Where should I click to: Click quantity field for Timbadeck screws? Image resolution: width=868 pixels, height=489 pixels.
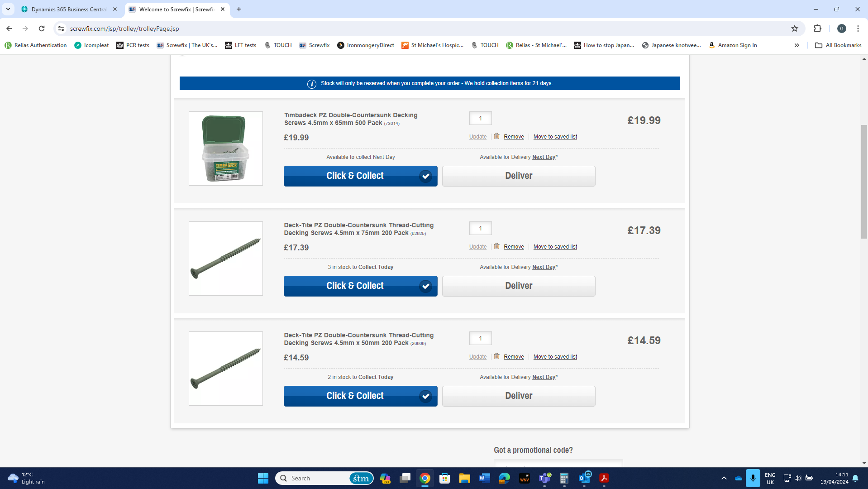click(480, 118)
